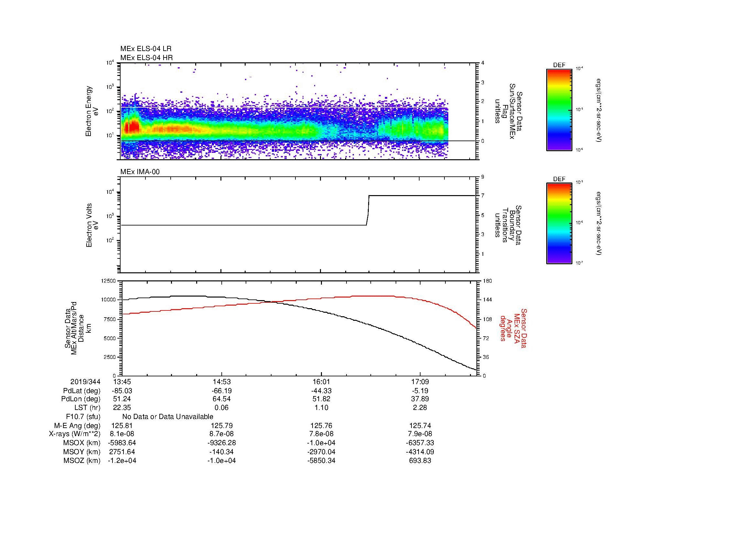
Task: Click the boundary transition step at level 7
Action: pyautogui.click(x=369, y=196)
